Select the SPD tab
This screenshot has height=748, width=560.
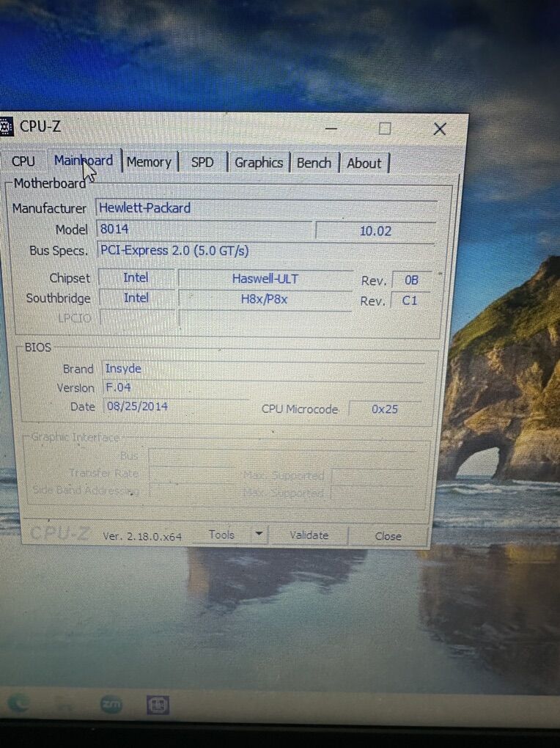coord(202,162)
